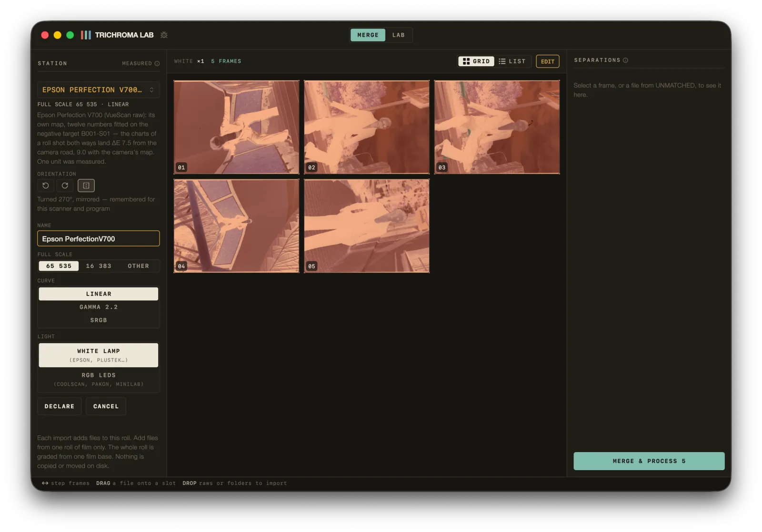
Task: Choose the LINEAR curve
Action: point(99,294)
